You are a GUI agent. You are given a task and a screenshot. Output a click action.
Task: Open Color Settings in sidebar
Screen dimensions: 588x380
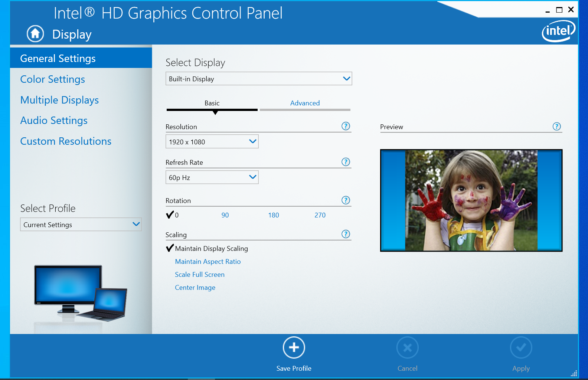tap(53, 79)
